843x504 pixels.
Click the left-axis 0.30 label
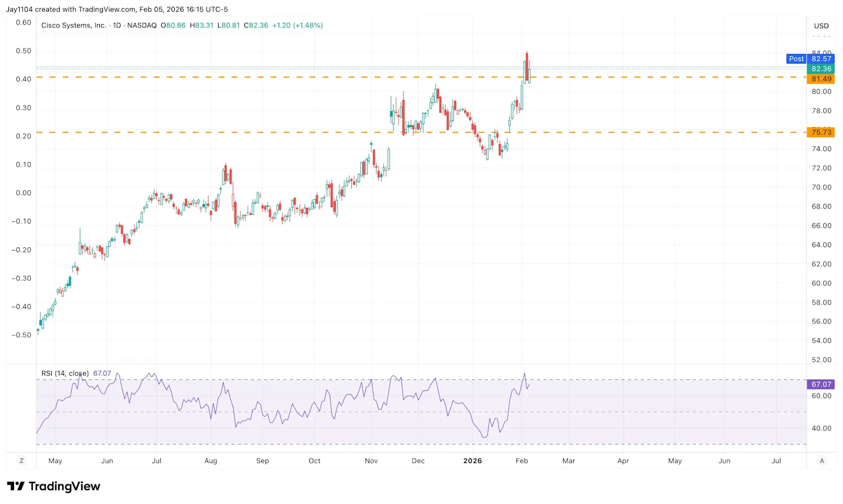click(24, 108)
